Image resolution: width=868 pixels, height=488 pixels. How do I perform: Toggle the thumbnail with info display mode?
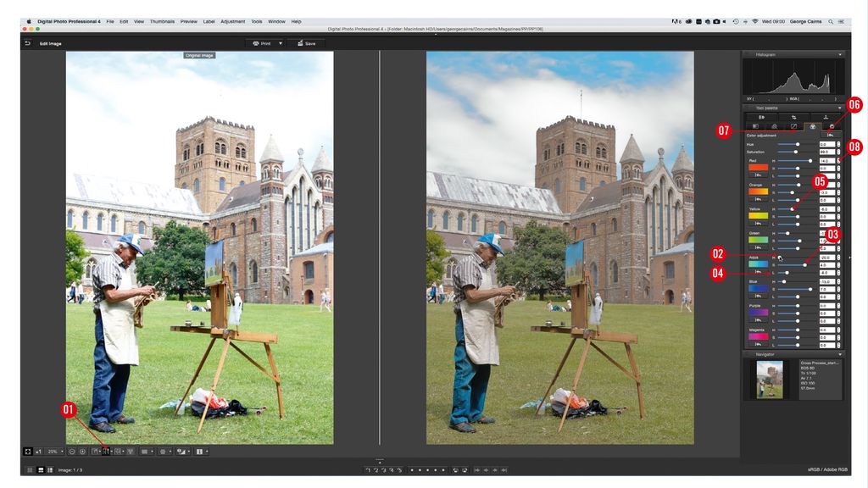[51, 469]
